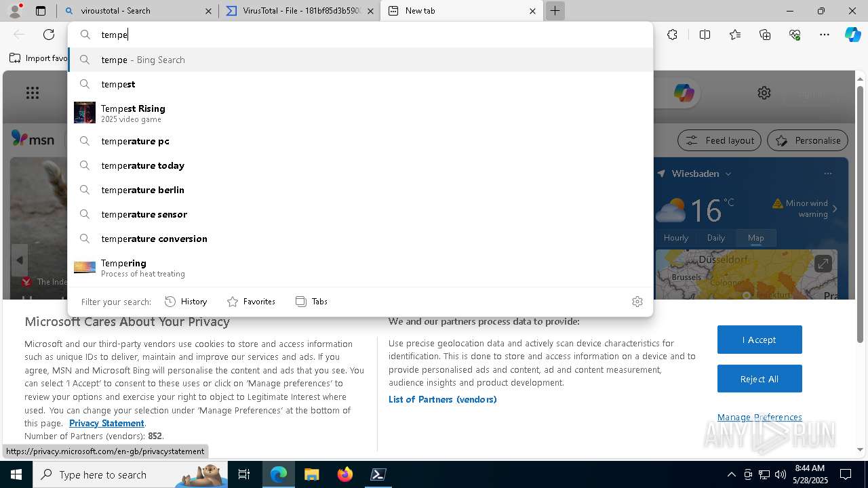Click the Import favorites bookmark bar item
Screen dimensions: 868x488
click(39, 58)
